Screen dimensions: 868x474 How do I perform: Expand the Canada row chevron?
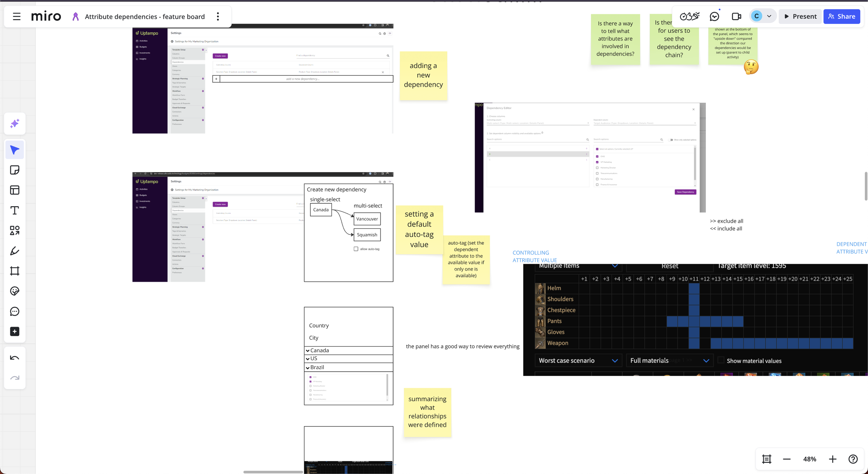pos(308,350)
